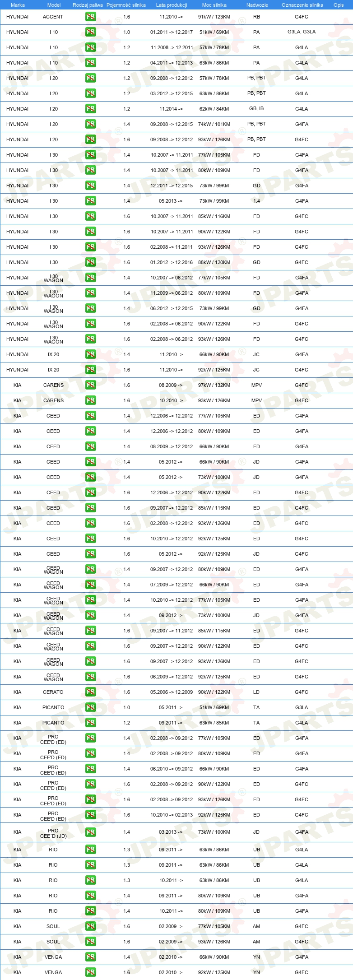Click the Pojemność silnika column header
This screenshot has height=980, width=353.
click(x=126, y=5)
